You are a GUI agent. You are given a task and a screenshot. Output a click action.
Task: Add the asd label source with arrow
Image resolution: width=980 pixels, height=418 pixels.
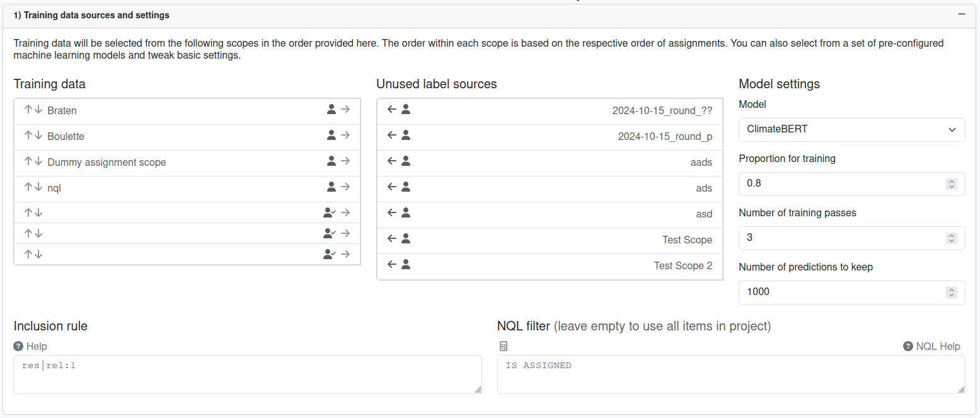[391, 213]
